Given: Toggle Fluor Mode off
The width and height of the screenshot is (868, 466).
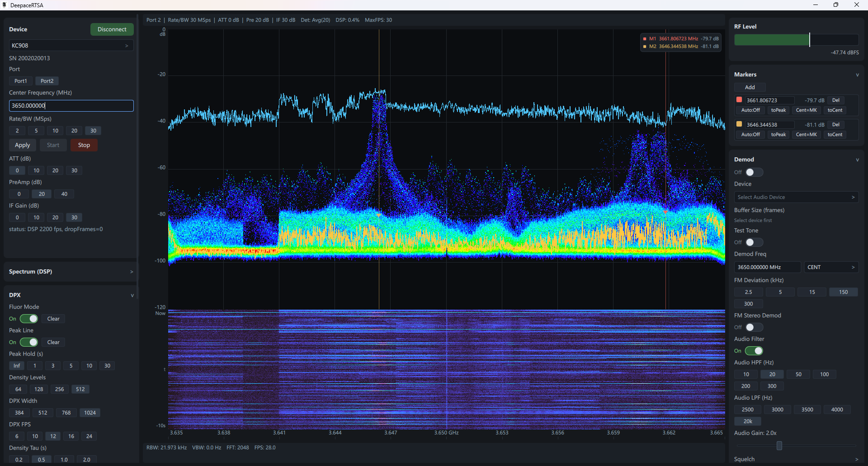Looking at the screenshot, I should pos(29,319).
